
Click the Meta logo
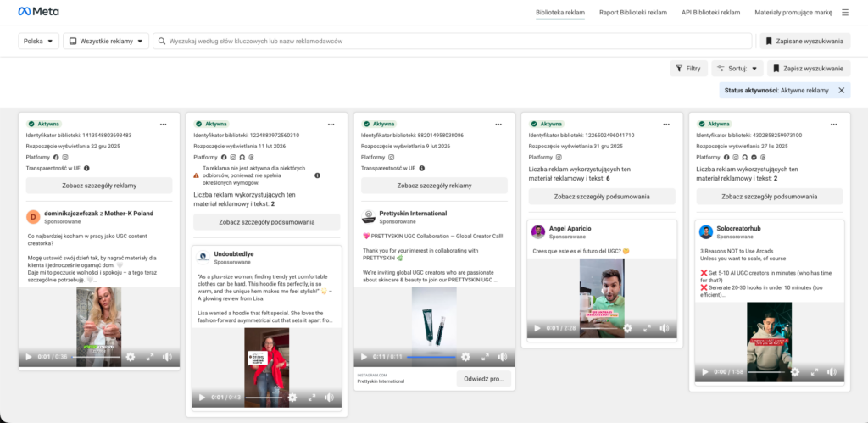(x=33, y=12)
